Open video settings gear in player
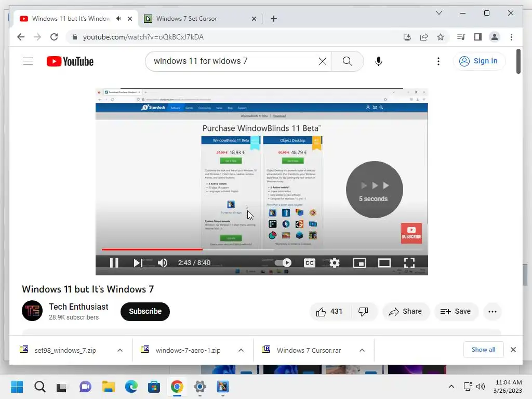532x399 pixels. point(335,262)
